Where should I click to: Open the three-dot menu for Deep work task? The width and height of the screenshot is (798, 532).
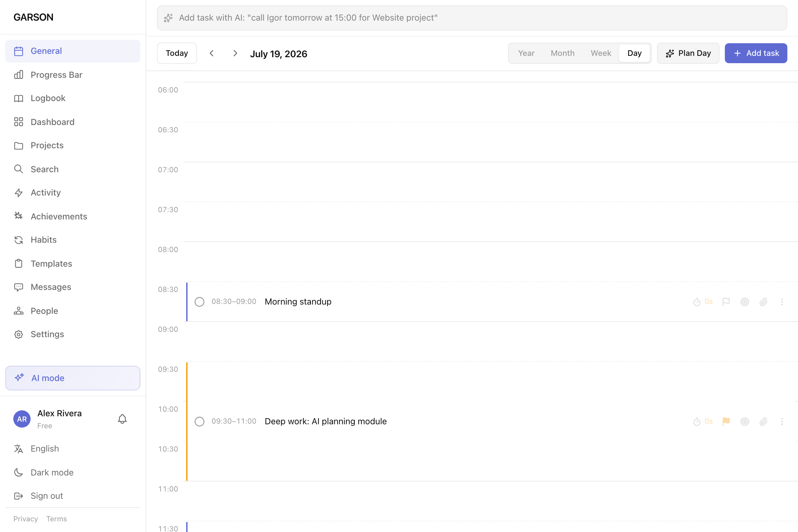click(782, 421)
